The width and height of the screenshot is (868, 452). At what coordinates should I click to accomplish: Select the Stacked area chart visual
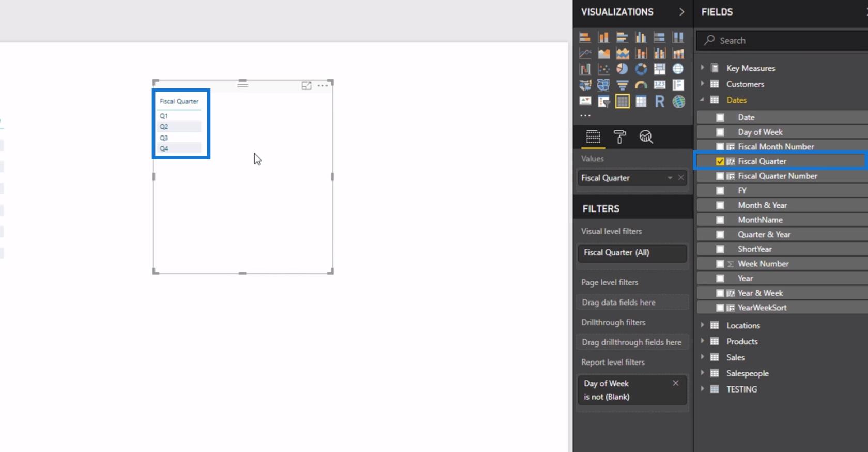pos(622,53)
